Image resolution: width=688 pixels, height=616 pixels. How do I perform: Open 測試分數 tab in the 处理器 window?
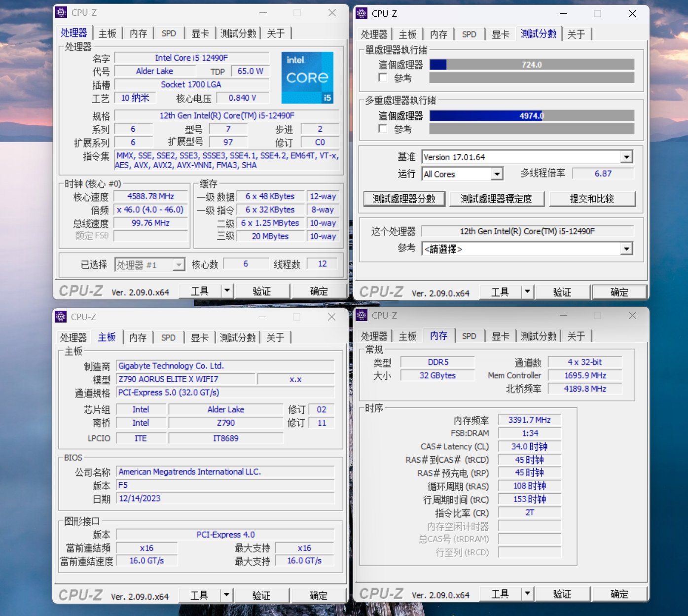(238, 34)
